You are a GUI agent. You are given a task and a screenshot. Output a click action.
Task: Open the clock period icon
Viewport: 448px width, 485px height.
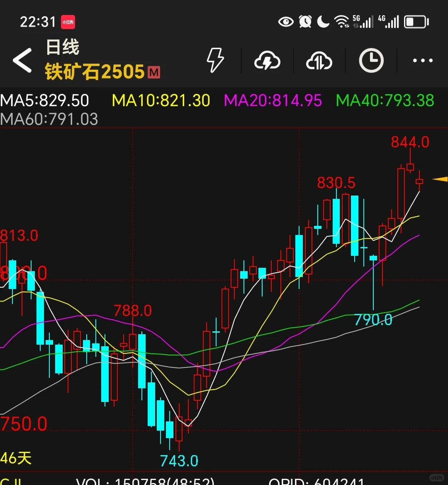point(371,60)
